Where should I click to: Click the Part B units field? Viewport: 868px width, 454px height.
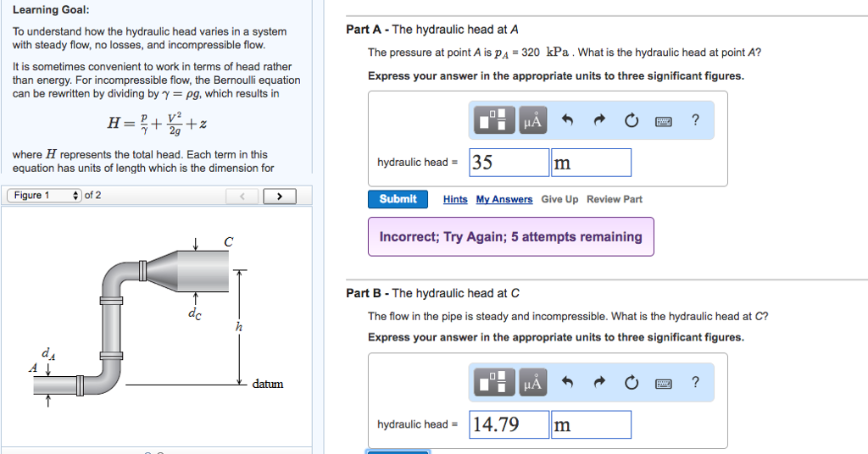591,425
